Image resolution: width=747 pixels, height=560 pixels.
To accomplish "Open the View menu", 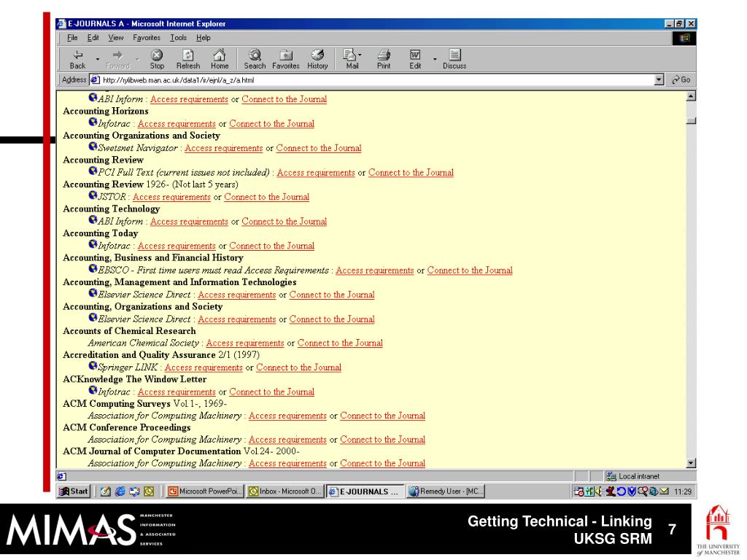I will (x=116, y=38).
